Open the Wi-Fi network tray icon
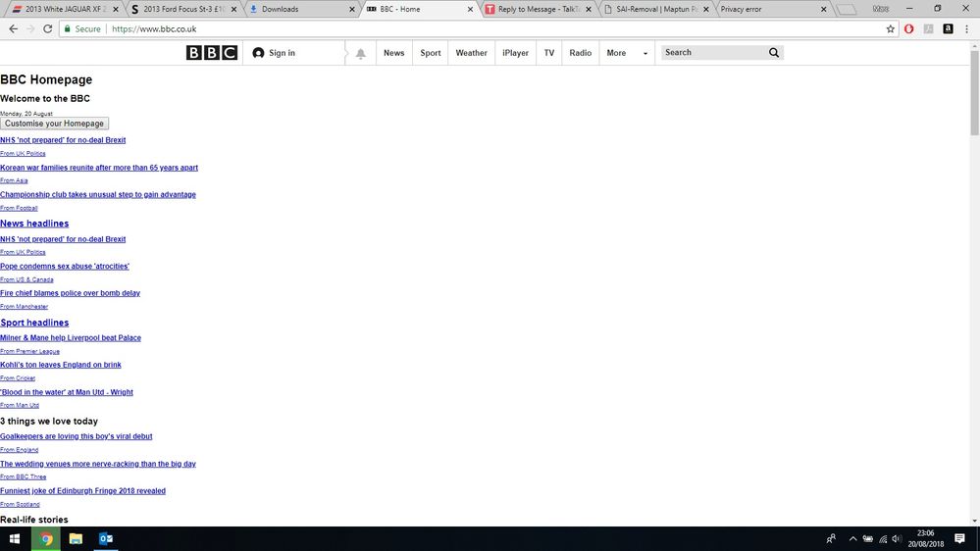980x551 pixels. tap(883, 538)
